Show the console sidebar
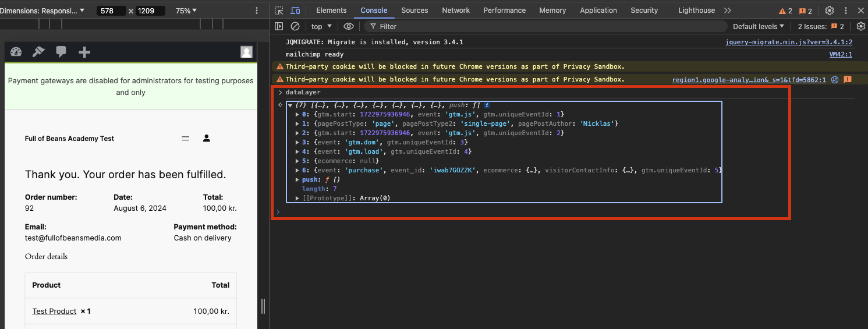The image size is (868, 329). (279, 26)
